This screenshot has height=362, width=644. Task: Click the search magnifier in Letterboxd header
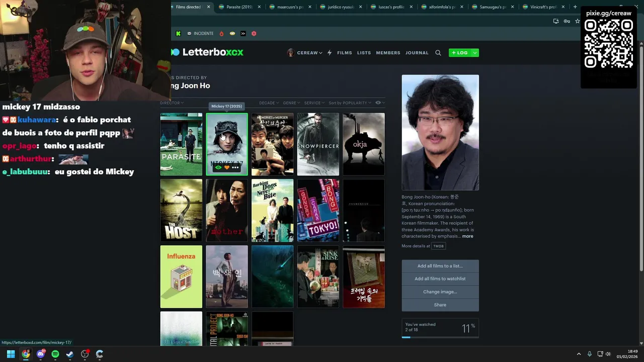coord(438,53)
